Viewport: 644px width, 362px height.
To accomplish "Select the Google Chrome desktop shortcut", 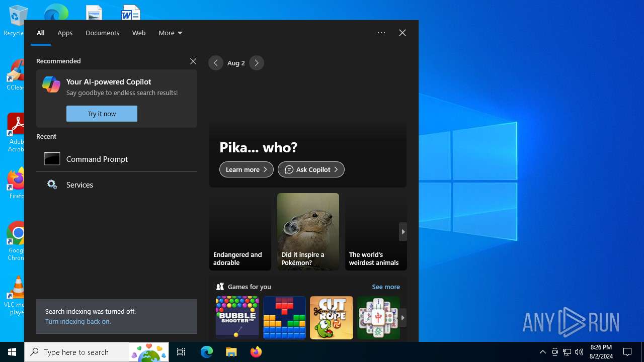I will [x=16, y=241].
